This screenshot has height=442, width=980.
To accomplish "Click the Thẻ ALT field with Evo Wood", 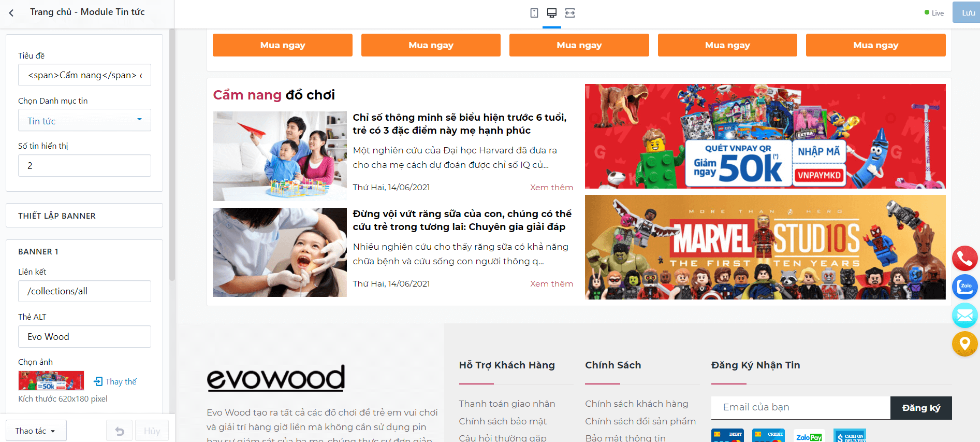I will point(84,337).
